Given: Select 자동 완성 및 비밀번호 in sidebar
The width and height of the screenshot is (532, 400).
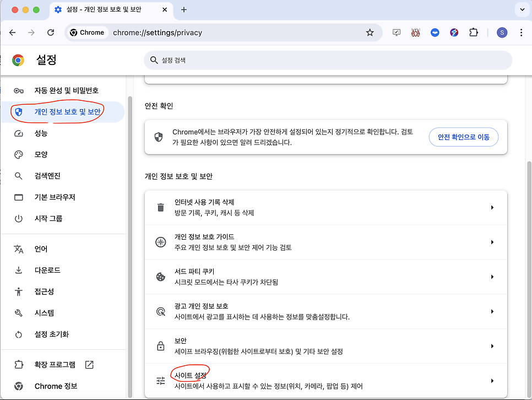Looking at the screenshot, I should (66, 90).
